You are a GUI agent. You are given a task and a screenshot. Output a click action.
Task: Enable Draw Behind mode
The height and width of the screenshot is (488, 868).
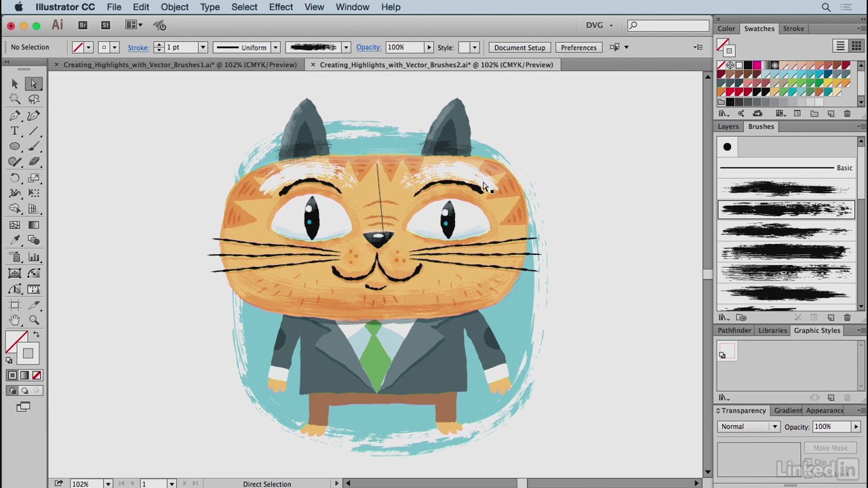(24, 390)
